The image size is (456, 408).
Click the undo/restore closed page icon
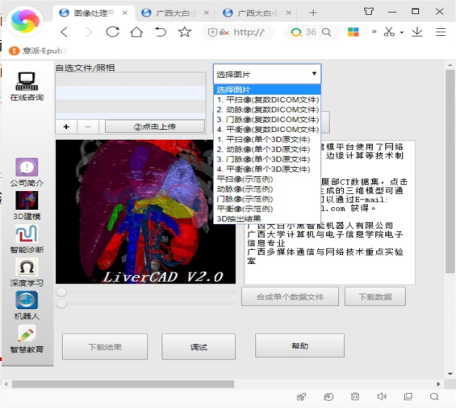tap(160, 32)
